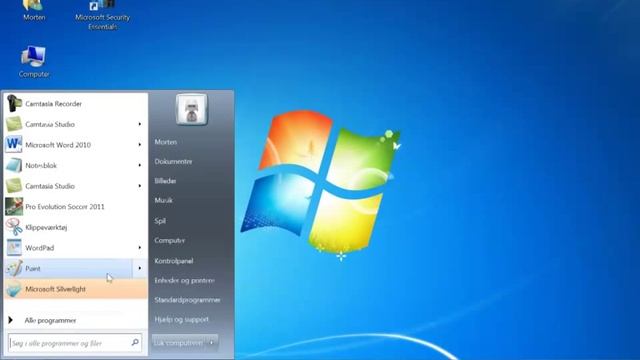This screenshot has width=640, height=360.
Task: Launch Klippeværktøj text entry
Action: pyautogui.click(x=46, y=227)
